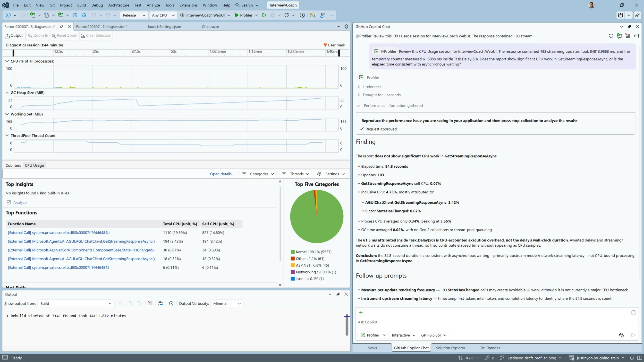
Task: Click the Top Five Categories pie chart
Action: (317, 216)
